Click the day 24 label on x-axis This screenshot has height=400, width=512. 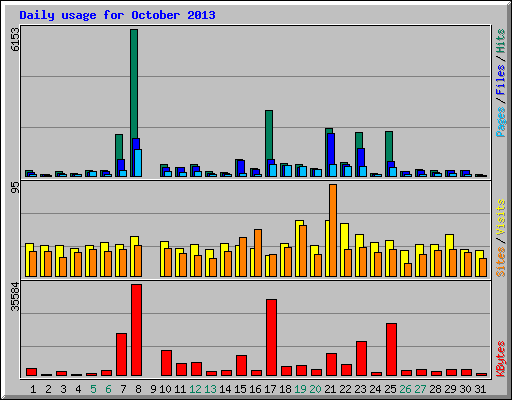[375, 389]
